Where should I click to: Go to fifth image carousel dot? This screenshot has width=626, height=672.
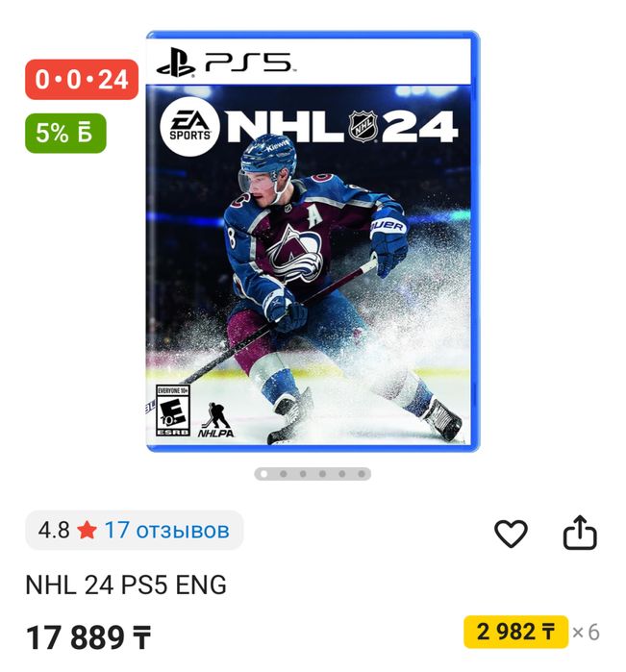pyautogui.click(x=342, y=474)
